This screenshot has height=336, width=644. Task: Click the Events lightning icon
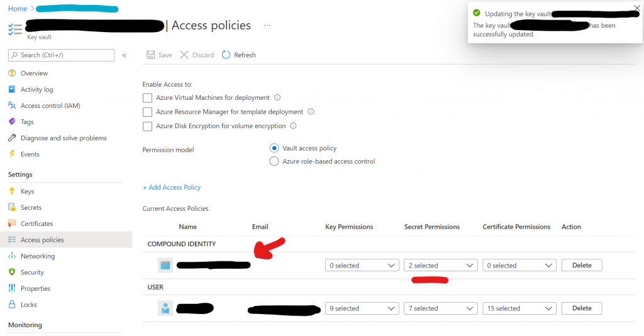click(x=12, y=154)
